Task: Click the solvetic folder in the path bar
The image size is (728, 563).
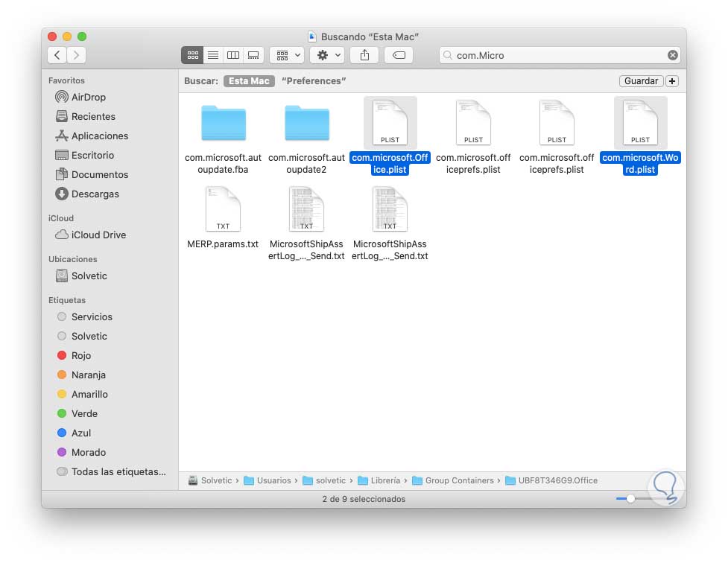Action: pos(324,481)
